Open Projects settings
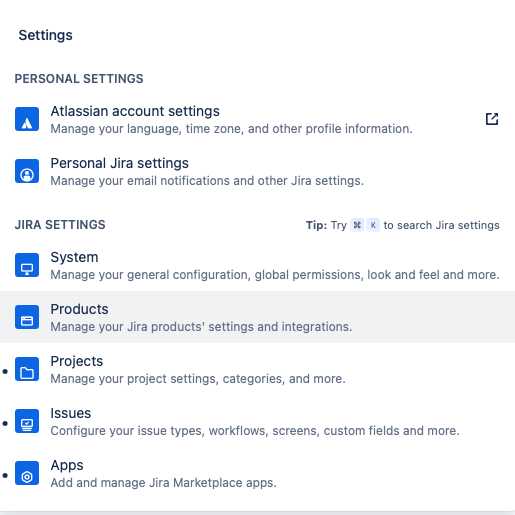The height and width of the screenshot is (515, 515). click(x=257, y=369)
